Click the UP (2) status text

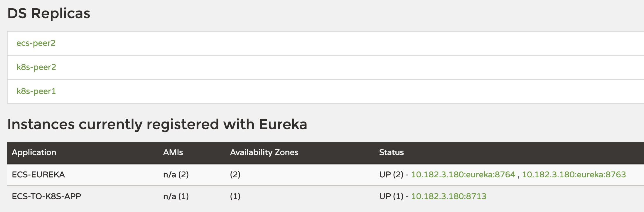point(391,175)
